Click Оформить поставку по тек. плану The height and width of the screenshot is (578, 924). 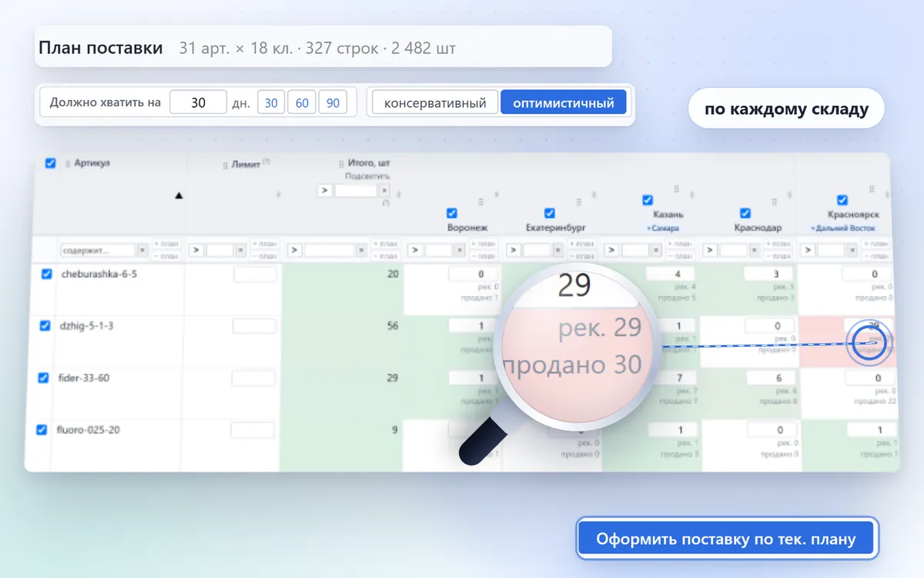(726, 539)
